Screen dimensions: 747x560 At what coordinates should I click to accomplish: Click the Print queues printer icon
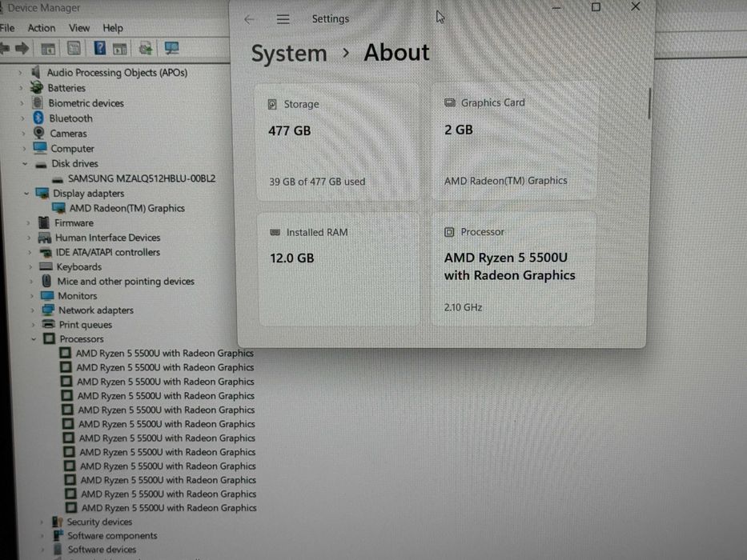tap(49, 324)
